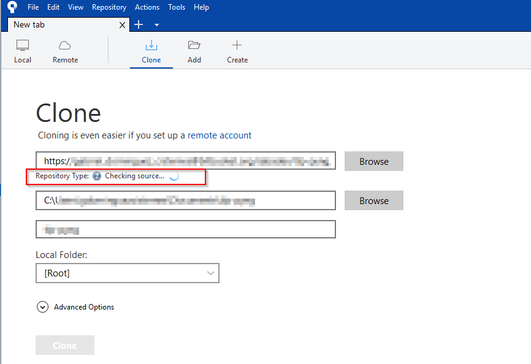This screenshot has width=531, height=364.
Task: Click the repository name input field
Action: pyautogui.click(x=186, y=230)
